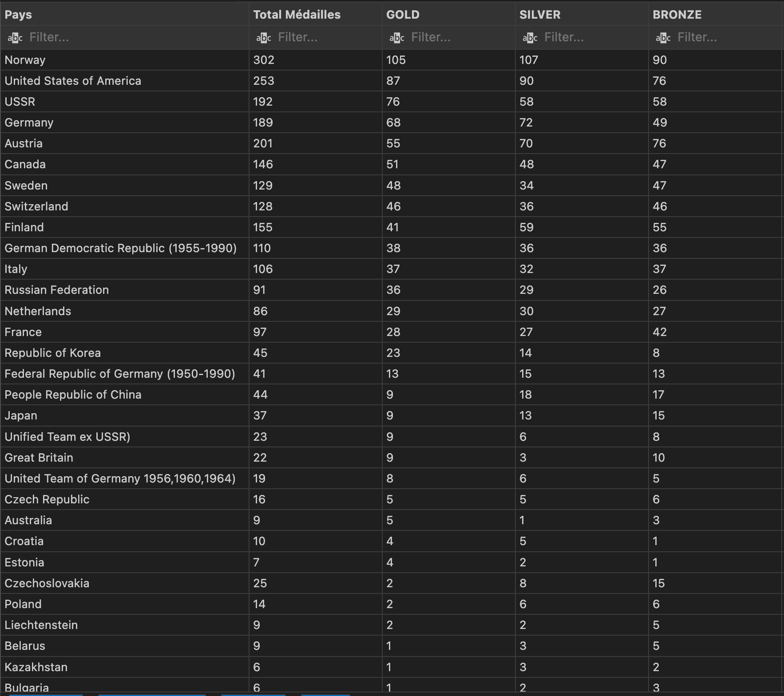Click the abc filter icon under Pays
The width and height of the screenshot is (784, 696).
coord(15,38)
